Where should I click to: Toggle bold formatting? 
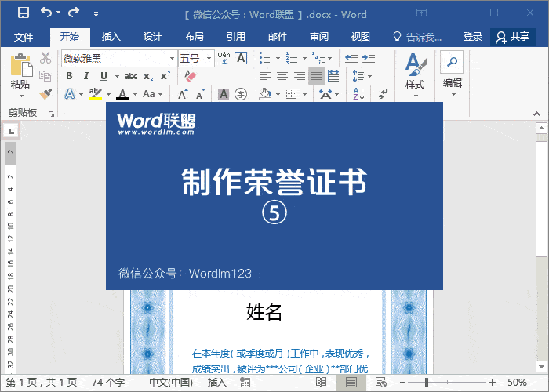(69, 76)
